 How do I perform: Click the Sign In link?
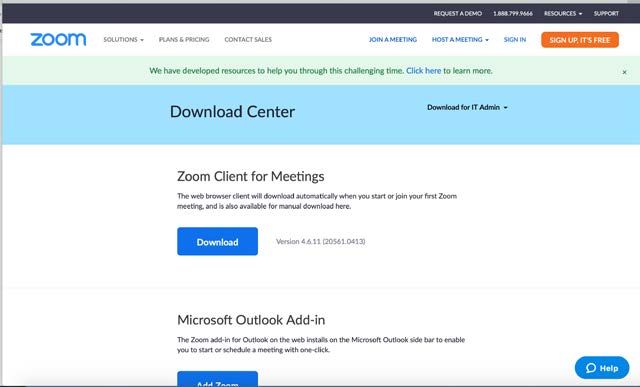click(515, 40)
